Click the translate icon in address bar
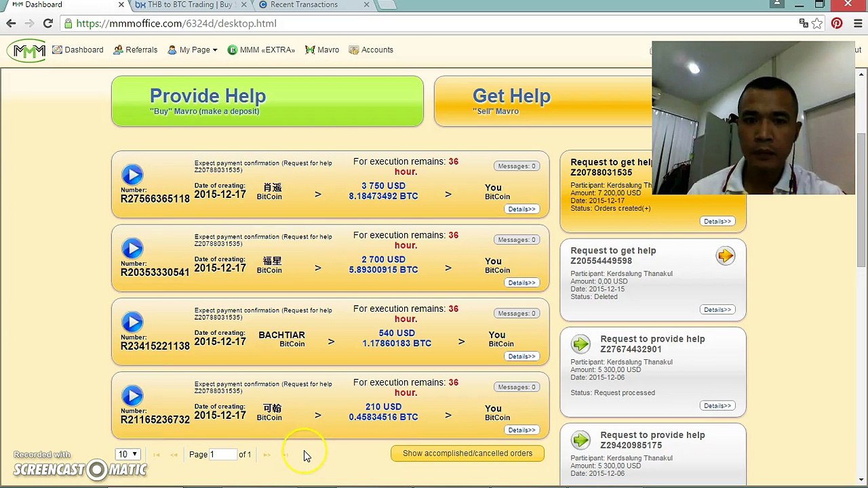 click(x=804, y=23)
